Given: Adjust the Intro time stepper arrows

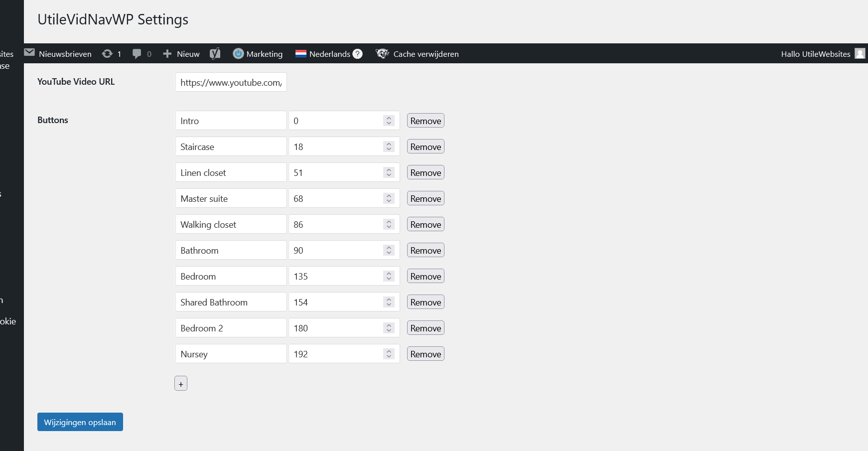Looking at the screenshot, I should [x=389, y=121].
